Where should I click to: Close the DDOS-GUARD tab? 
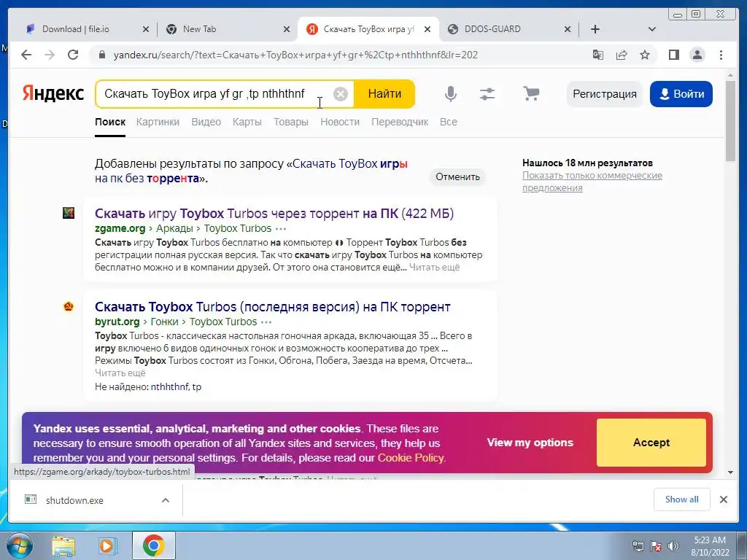(x=568, y=29)
